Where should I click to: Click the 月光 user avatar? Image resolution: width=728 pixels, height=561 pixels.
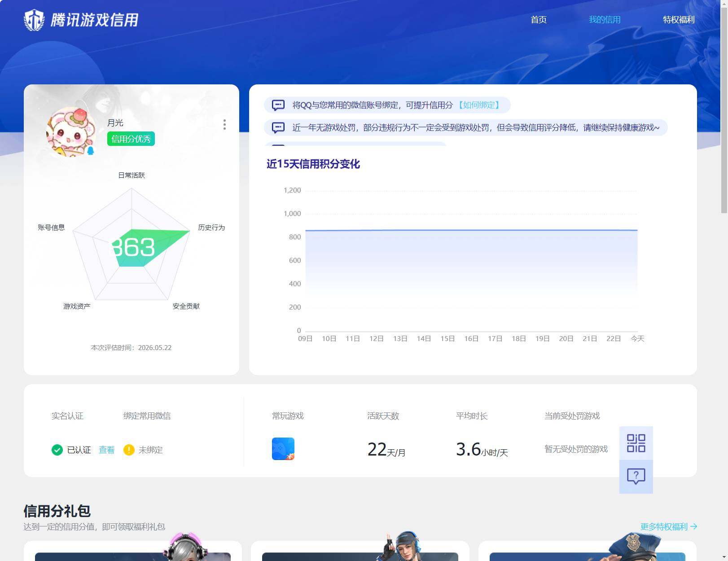(71, 132)
